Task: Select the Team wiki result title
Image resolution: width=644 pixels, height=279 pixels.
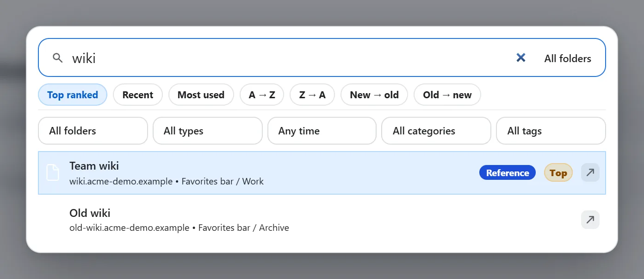Action: (x=94, y=166)
